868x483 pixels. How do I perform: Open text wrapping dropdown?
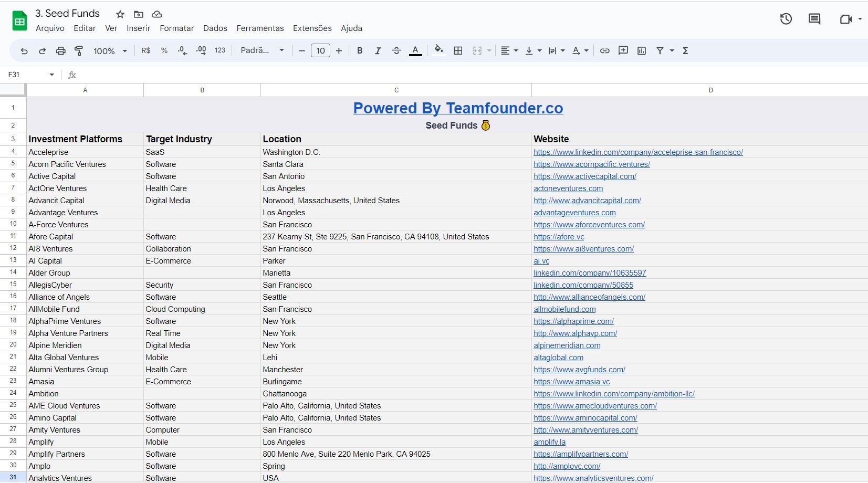[x=556, y=51]
